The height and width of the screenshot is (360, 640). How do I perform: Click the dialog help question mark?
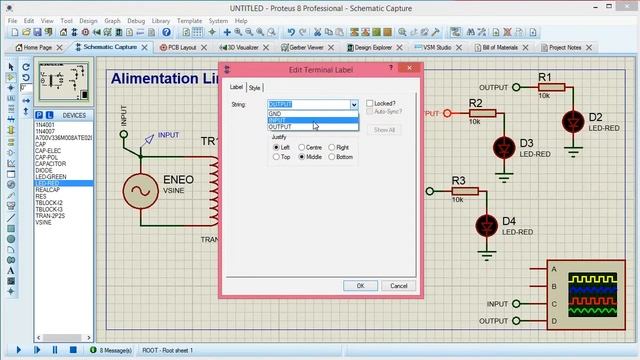click(391, 68)
